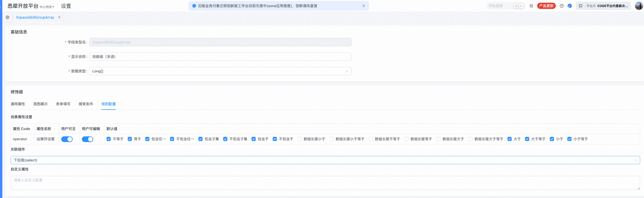Viewport: 644px width, 198px height.
Task: Close the XspaceSkillGroupArray tab
Action: tap(59, 17)
